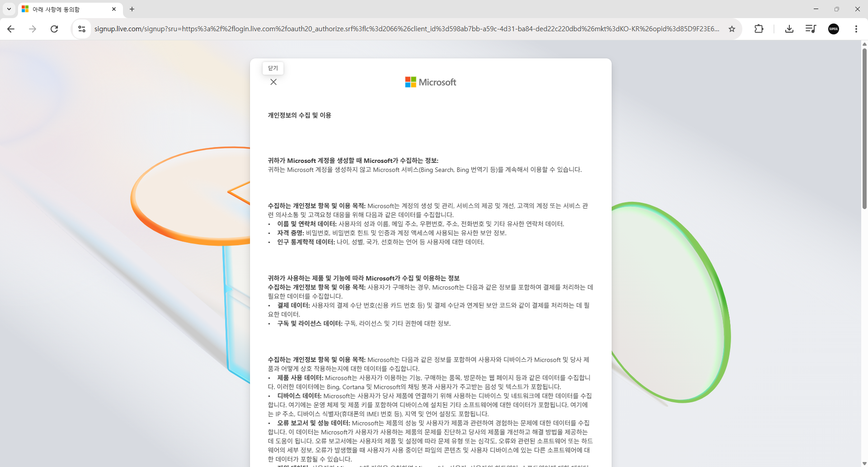868x467 pixels.
Task: Open a new browser tab
Action: click(x=132, y=9)
